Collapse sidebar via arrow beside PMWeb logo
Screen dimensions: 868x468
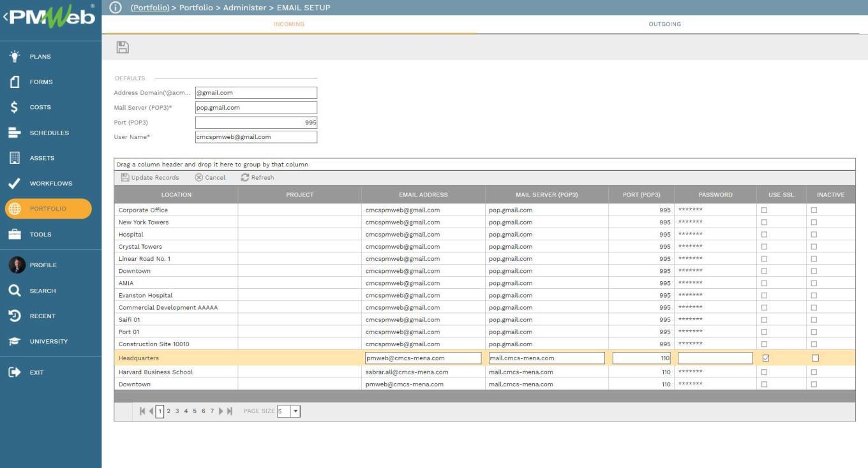[x=5, y=17]
